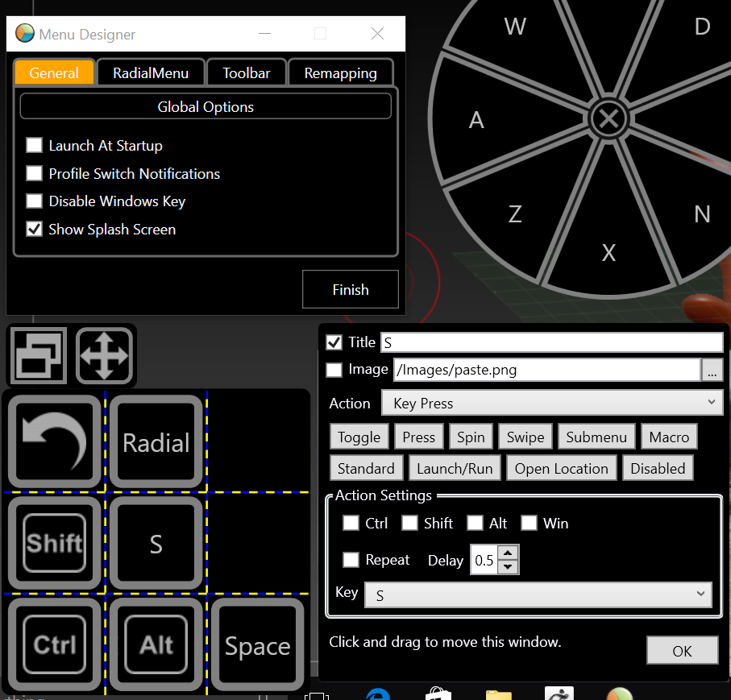731x700 pixels.
Task: Open the Key dropdown showing S
Action: click(x=538, y=594)
